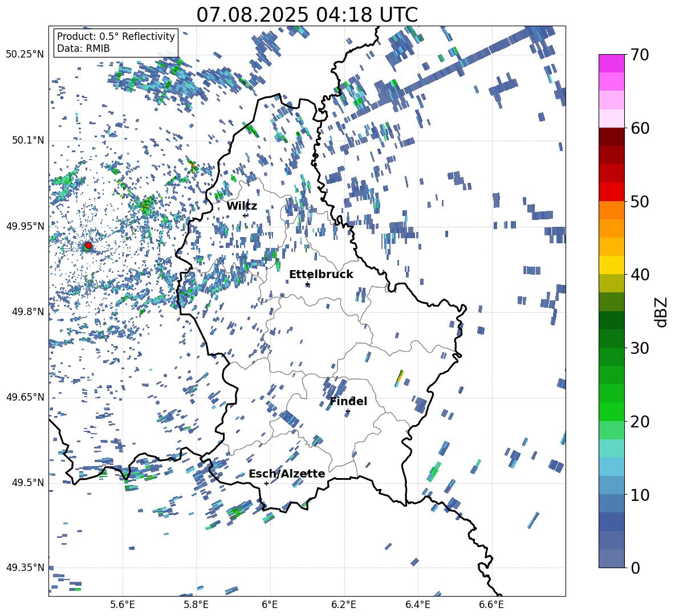
Task: Click the 49.95°N latitude label
Action: point(25,226)
